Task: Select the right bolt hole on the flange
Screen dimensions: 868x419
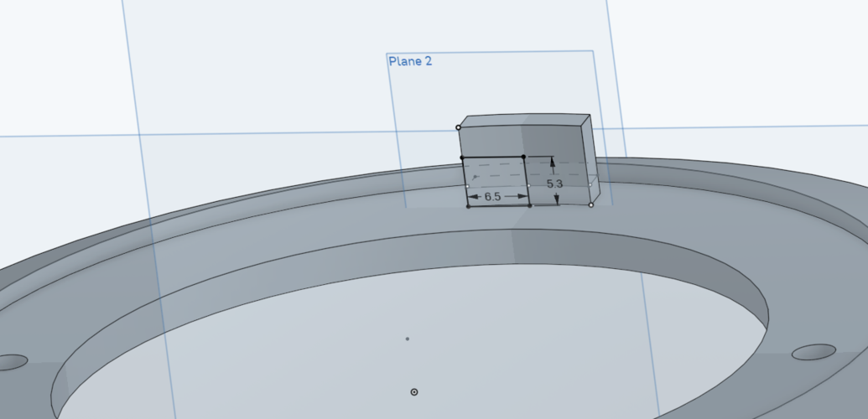Action: click(813, 352)
